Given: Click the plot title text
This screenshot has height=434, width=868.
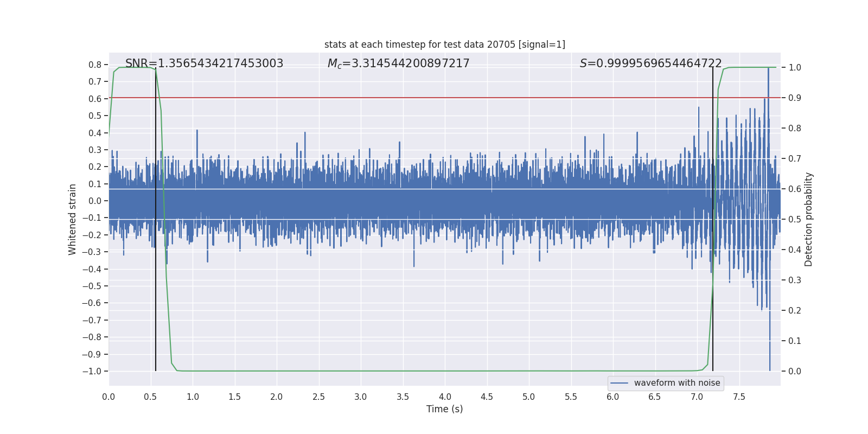Looking at the screenshot, I should click(x=444, y=44).
